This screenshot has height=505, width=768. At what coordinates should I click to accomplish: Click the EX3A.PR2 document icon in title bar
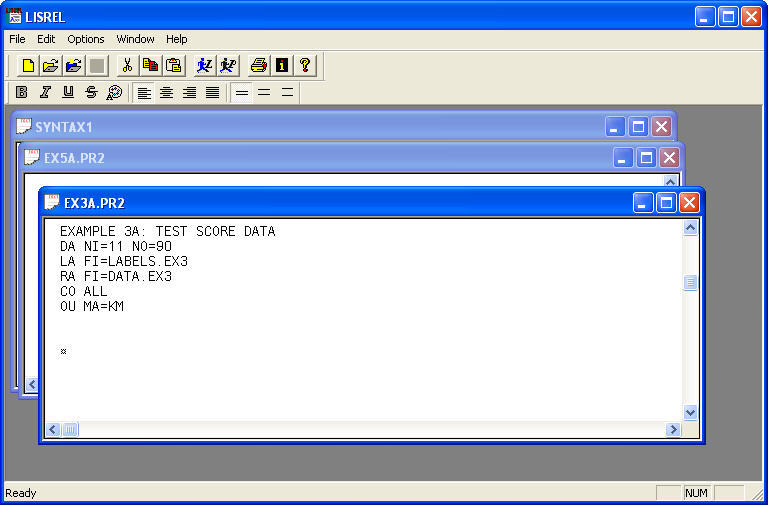click(x=51, y=202)
